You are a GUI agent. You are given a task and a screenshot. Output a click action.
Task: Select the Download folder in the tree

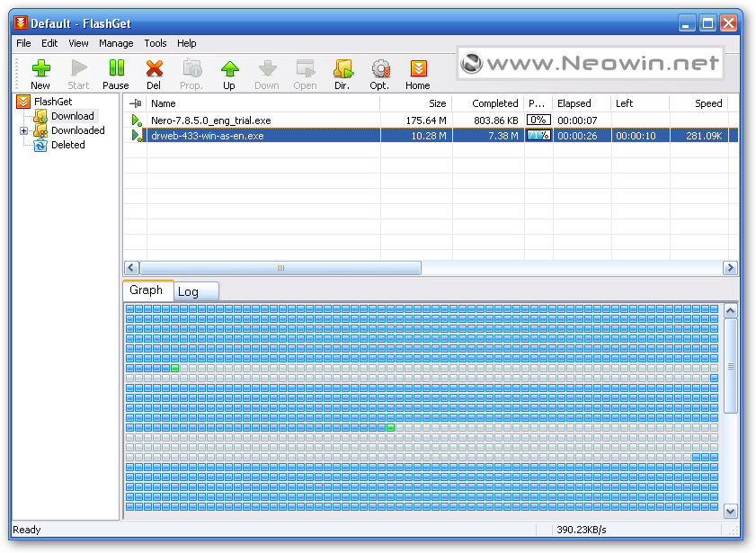73,116
